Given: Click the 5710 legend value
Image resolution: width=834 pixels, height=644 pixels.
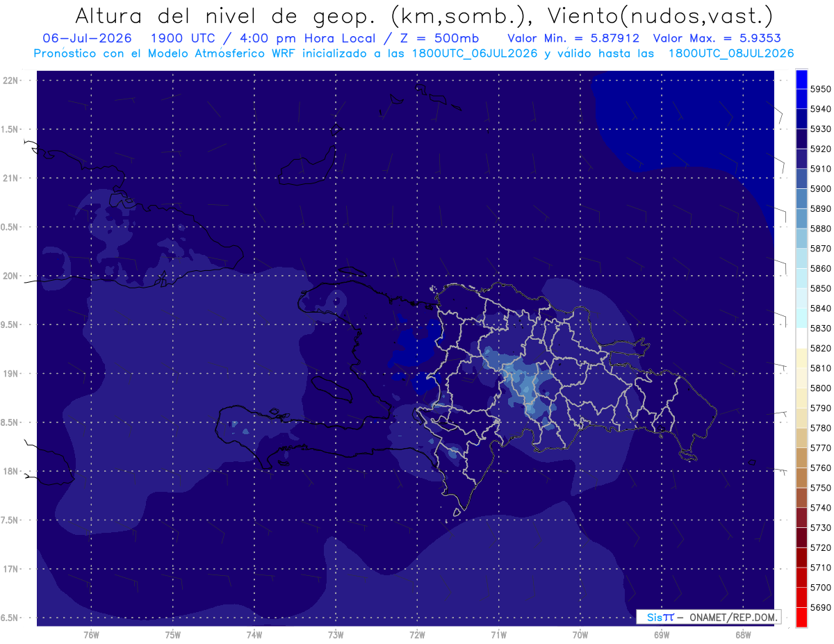Looking at the screenshot, I should click(x=821, y=568).
